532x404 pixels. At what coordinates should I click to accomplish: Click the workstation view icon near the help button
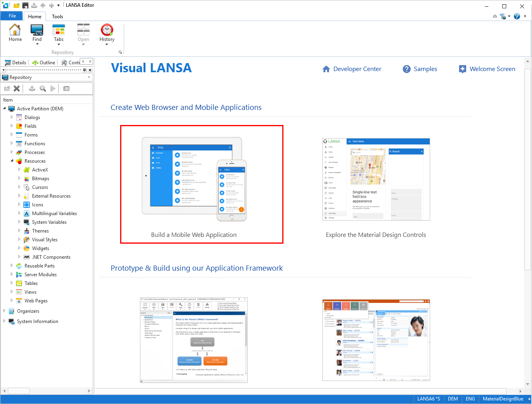tap(503, 16)
